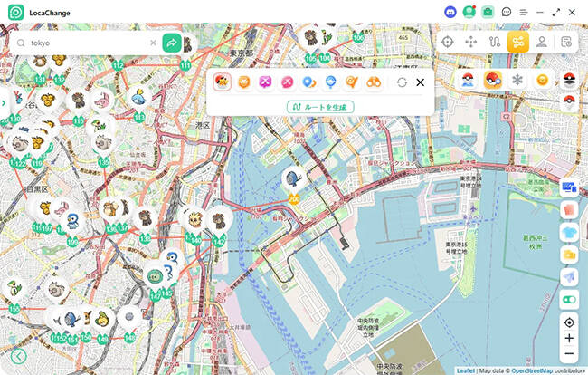Screen dimensions: 588x375
Task: Open the blue T-shirt icon in sidebar
Action: pos(569,233)
